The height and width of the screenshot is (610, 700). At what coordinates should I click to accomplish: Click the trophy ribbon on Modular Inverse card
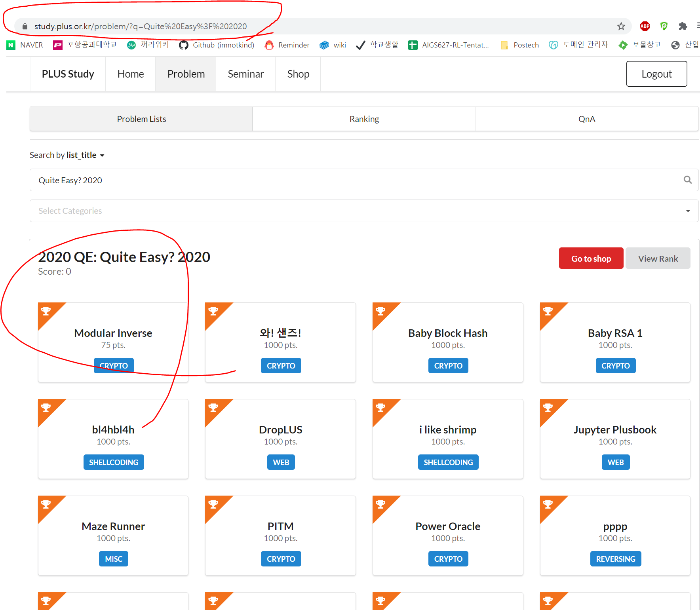[47, 311]
